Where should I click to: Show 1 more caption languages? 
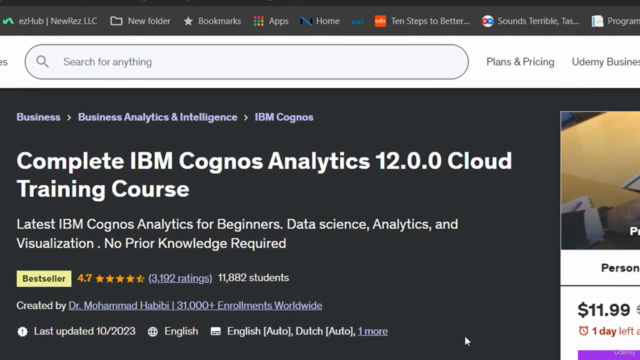pyautogui.click(x=373, y=331)
